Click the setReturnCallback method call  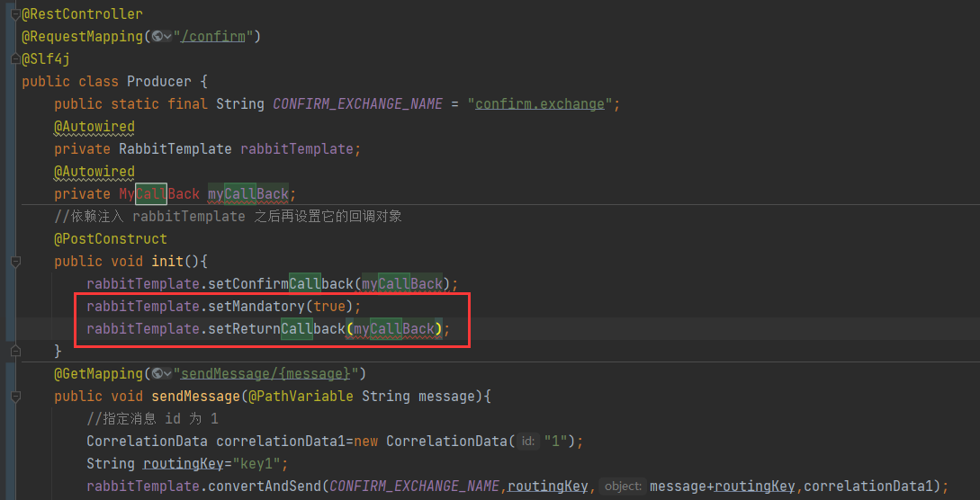coord(277,329)
